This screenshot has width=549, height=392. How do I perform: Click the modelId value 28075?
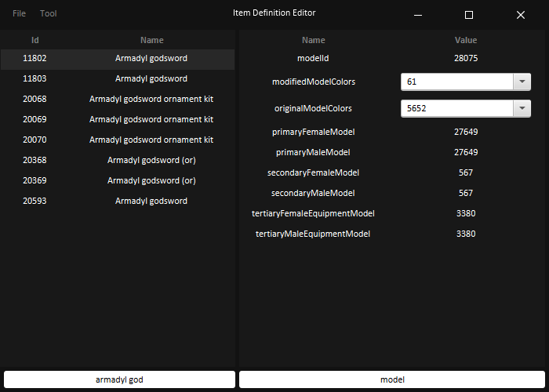466,58
